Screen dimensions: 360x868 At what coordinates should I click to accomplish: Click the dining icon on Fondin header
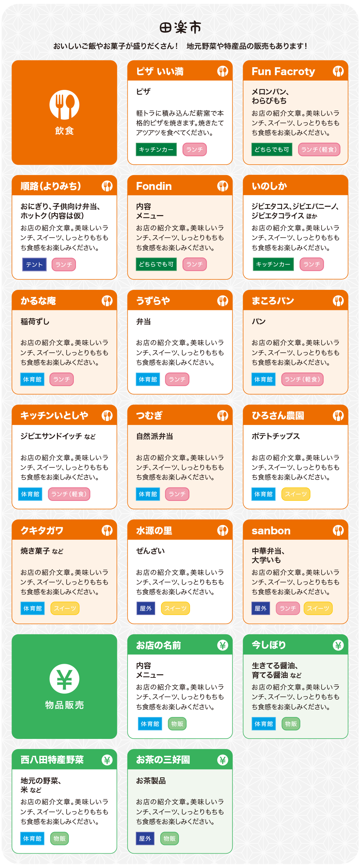222,186
